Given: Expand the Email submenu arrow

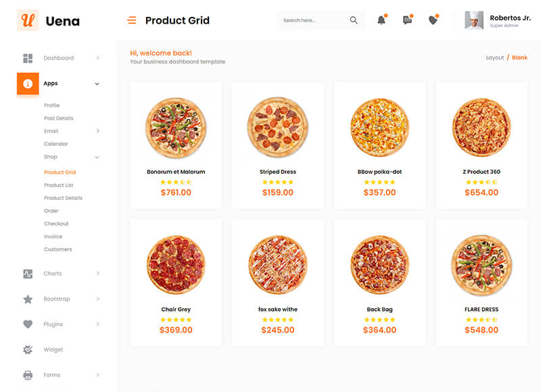Looking at the screenshot, I should 97,131.
